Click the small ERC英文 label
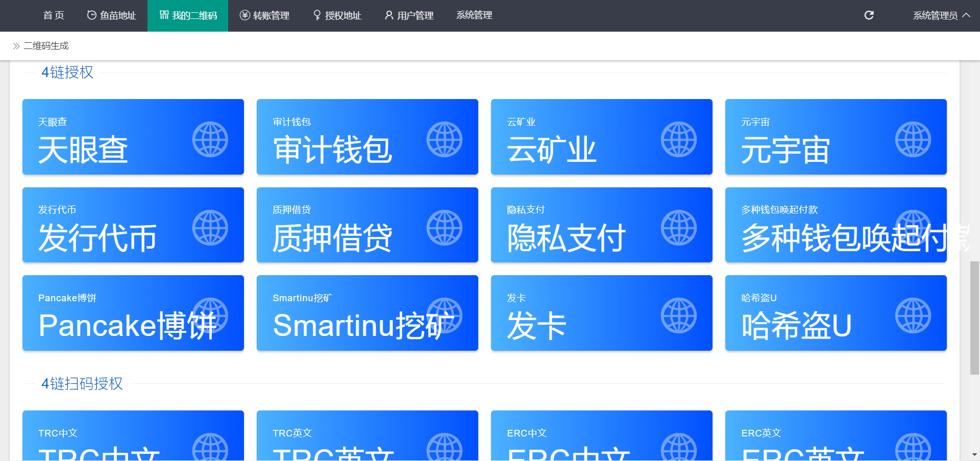This screenshot has height=461, width=980. coord(761,433)
